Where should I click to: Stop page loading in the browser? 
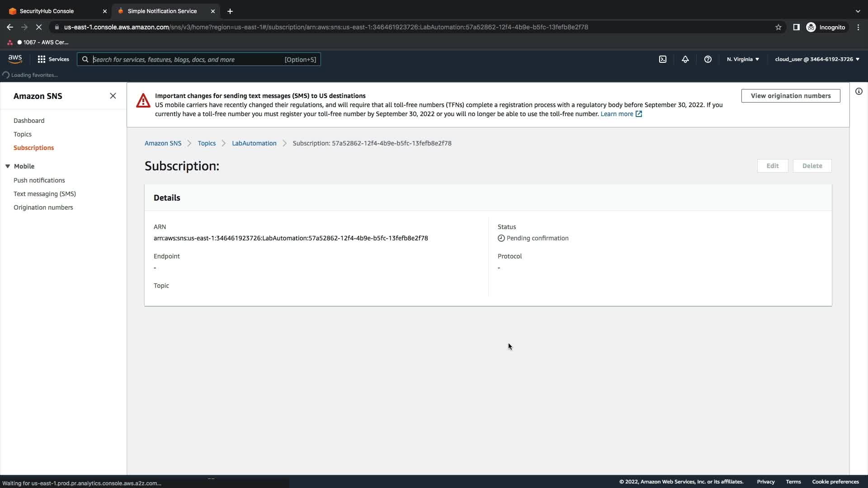[x=39, y=27]
